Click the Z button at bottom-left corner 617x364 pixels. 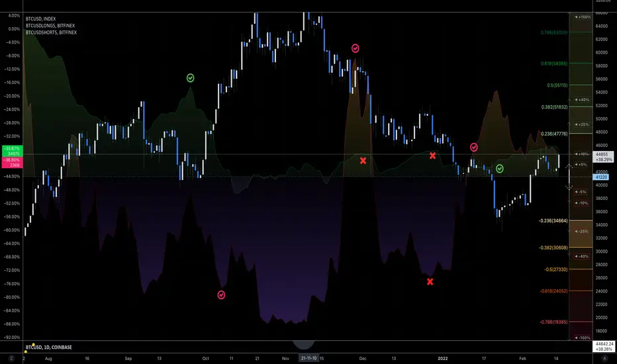[11, 358]
